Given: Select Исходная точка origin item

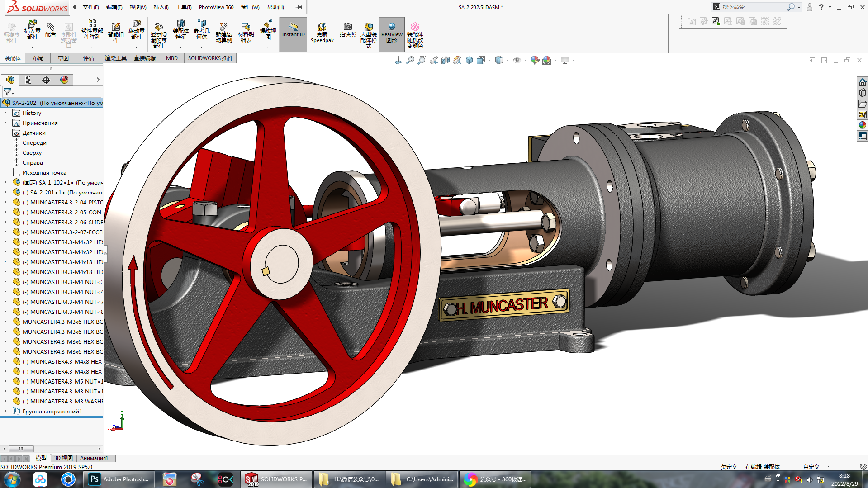Looking at the screenshot, I should [44, 173].
